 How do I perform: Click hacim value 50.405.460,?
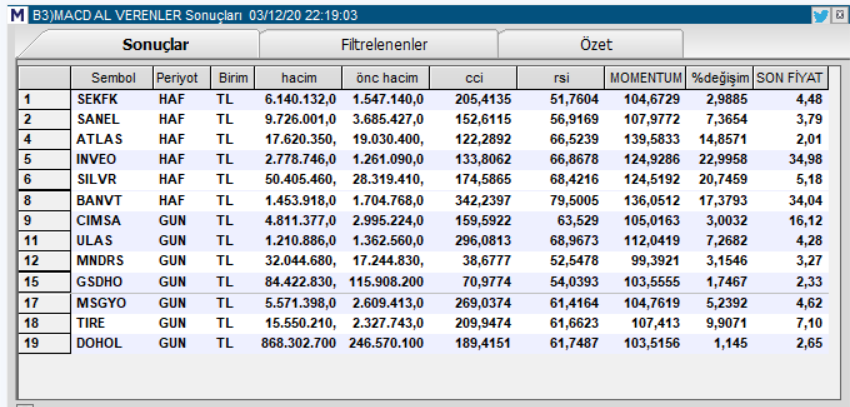click(x=301, y=179)
